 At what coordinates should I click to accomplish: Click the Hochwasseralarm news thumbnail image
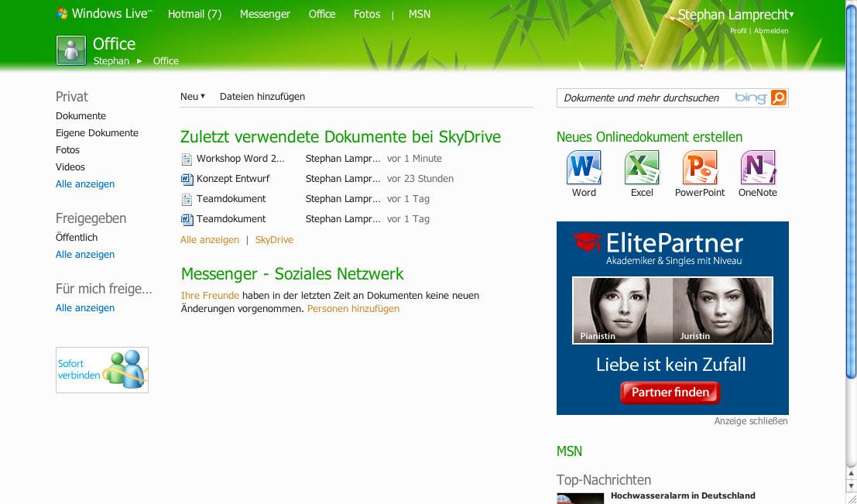point(580,499)
